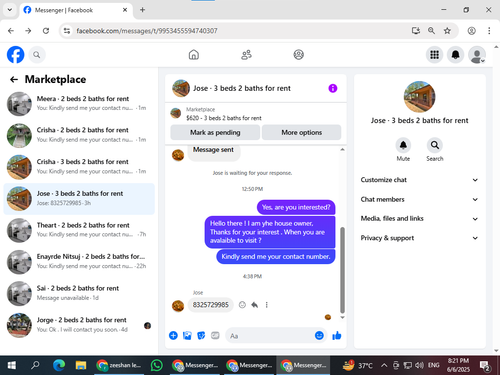
Task: Click the attach photo icon
Action: (x=187, y=335)
